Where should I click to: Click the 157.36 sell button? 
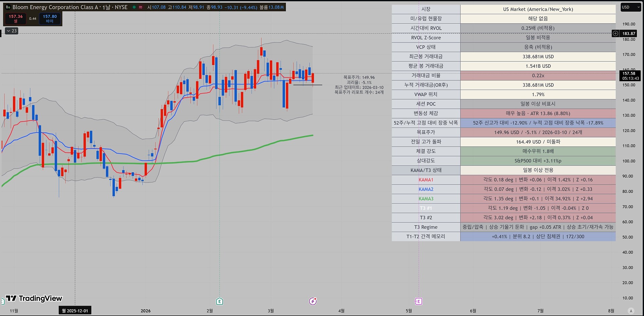15,18
